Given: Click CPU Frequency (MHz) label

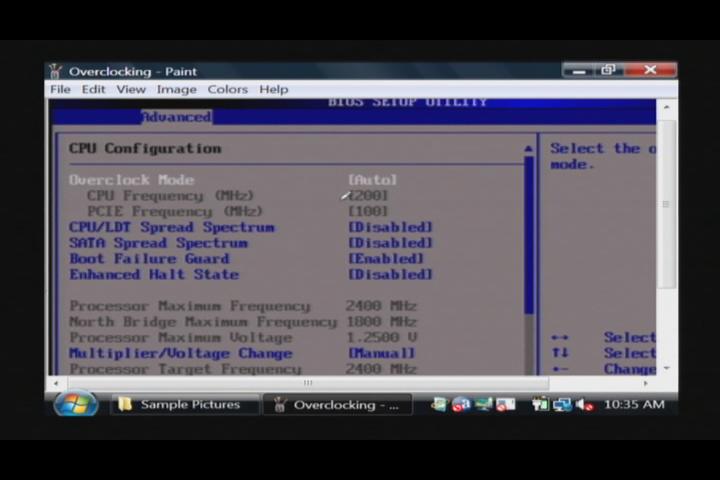Looking at the screenshot, I should click(170, 196).
